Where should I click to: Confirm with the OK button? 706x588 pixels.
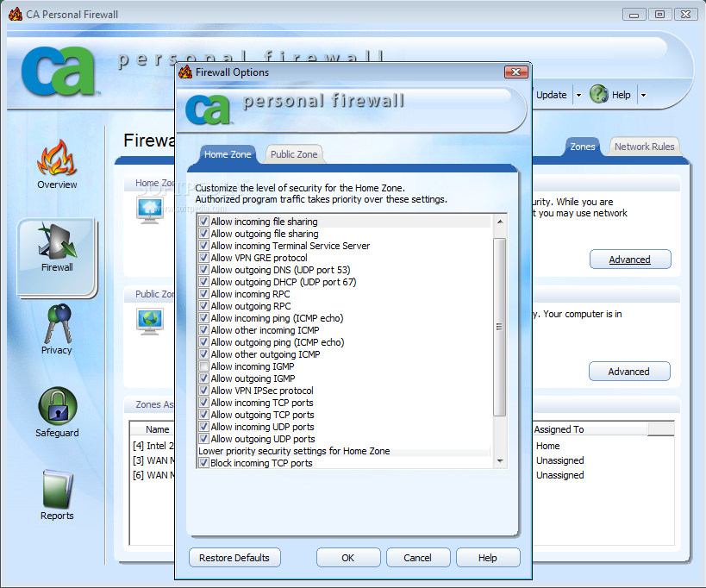pos(348,558)
